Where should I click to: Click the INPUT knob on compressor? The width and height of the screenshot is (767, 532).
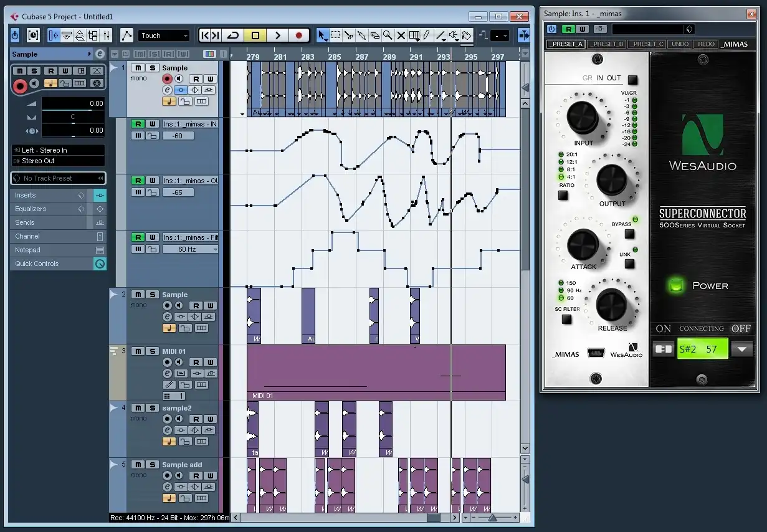[x=582, y=116]
